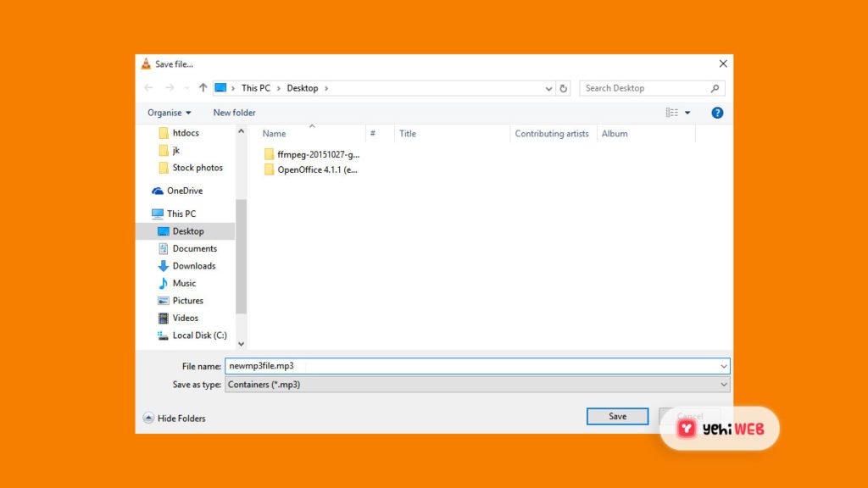This screenshot has height=488, width=868.
Task: Click the Search Desktop input field
Action: coord(644,88)
